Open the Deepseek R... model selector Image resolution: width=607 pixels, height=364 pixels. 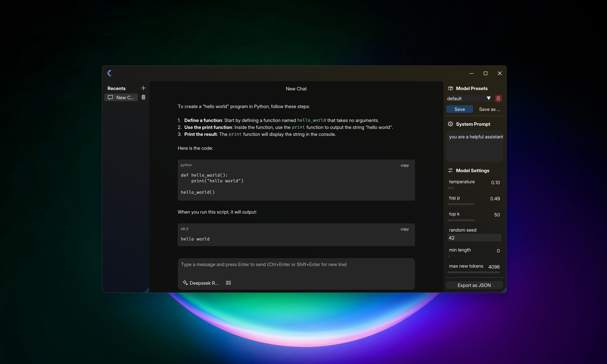click(201, 283)
